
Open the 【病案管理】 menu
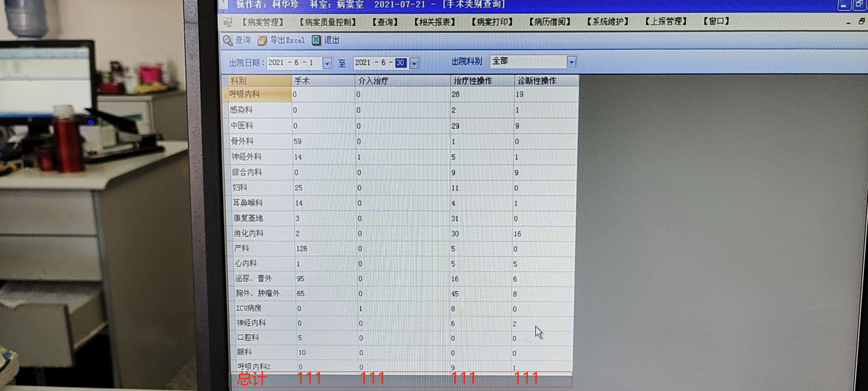pos(263,22)
